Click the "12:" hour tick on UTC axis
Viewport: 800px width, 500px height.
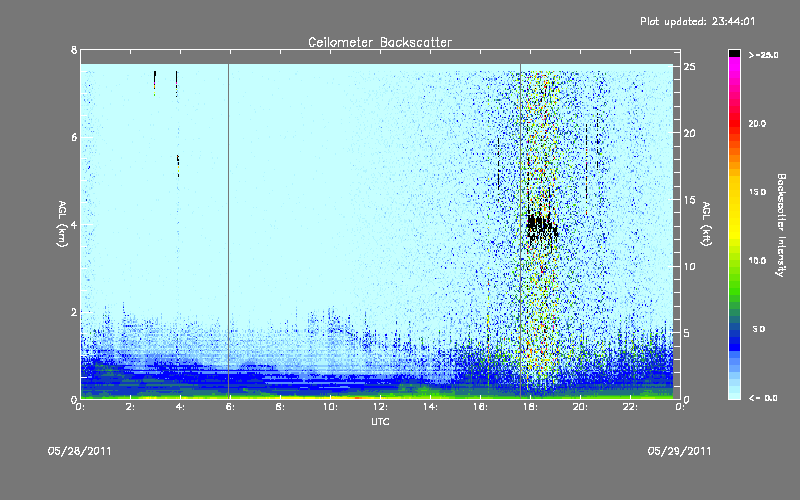coord(381,407)
